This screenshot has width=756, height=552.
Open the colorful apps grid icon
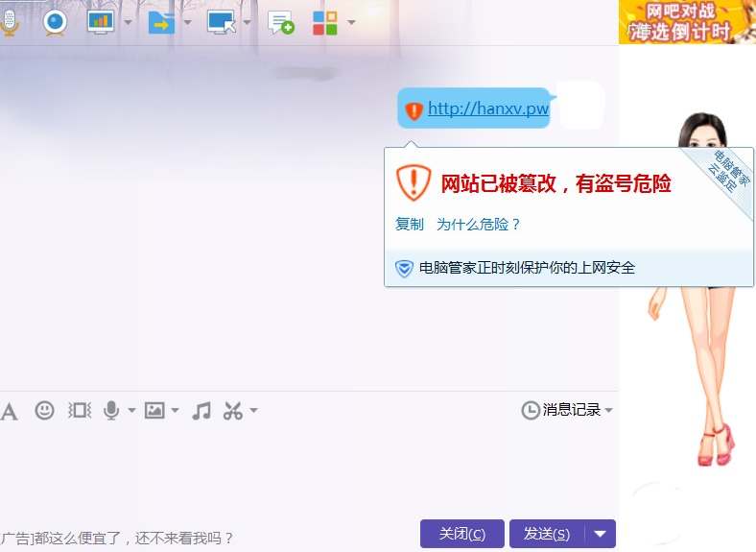(325, 22)
